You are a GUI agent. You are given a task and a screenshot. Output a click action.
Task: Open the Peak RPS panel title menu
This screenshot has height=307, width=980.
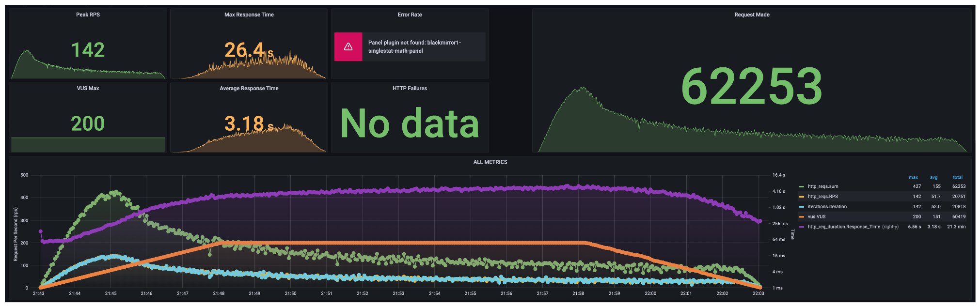(x=88, y=15)
